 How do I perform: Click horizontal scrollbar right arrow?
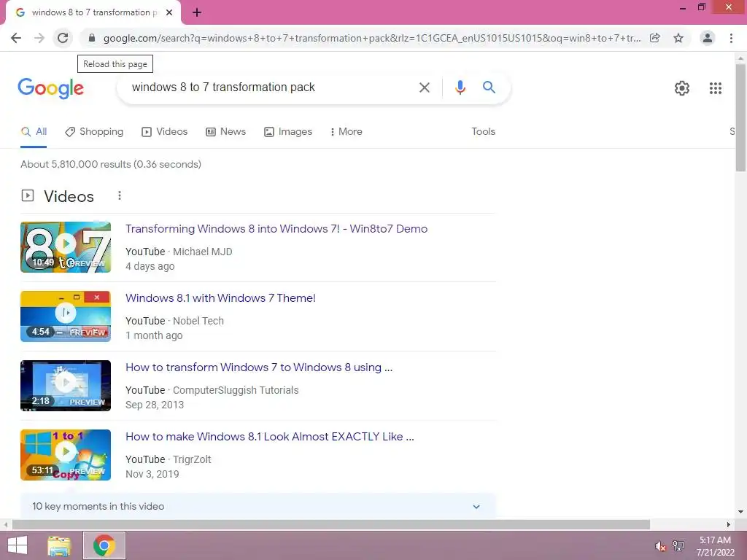(729, 524)
